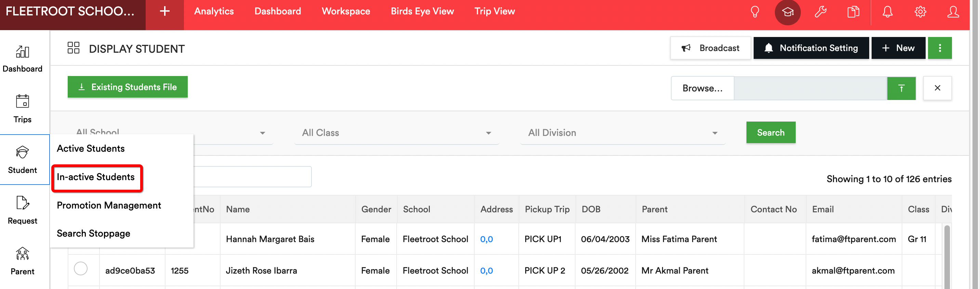The width and height of the screenshot is (980, 289).
Task: Click the lightbulb icon in top bar
Action: [x=755, y=12]
